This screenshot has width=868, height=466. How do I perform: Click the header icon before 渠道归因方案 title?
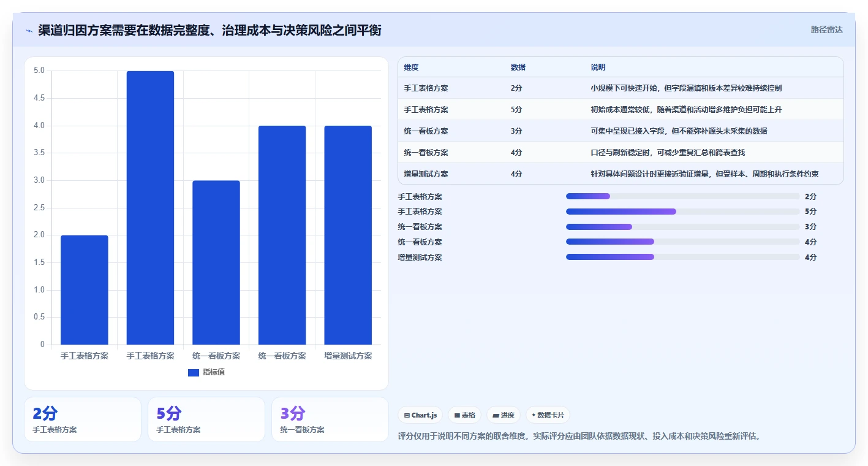pos(29,31)
